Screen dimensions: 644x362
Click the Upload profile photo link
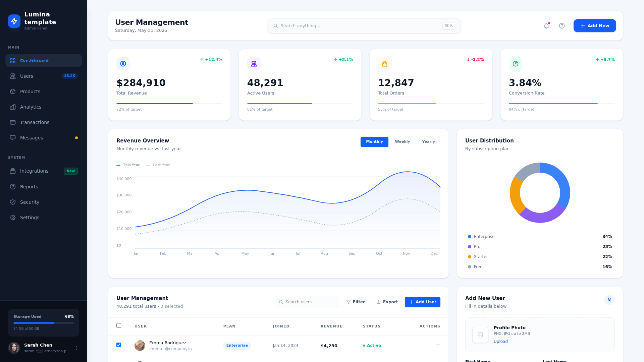tap(501, 342)
